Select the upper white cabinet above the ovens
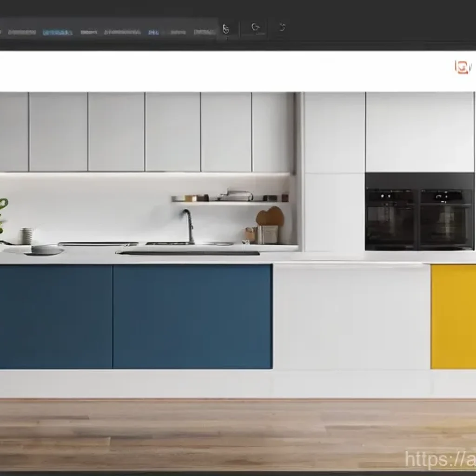 coord(419,132)
